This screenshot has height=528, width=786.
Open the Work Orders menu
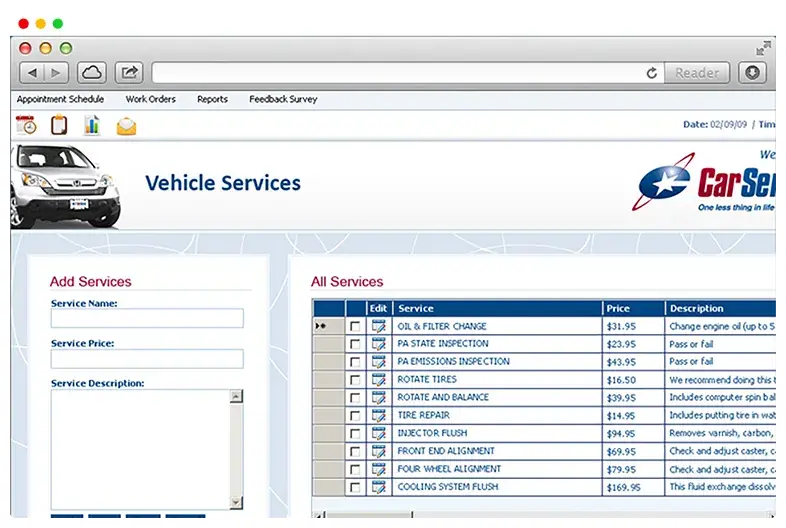pyautogui.click(x=150, y=99)
